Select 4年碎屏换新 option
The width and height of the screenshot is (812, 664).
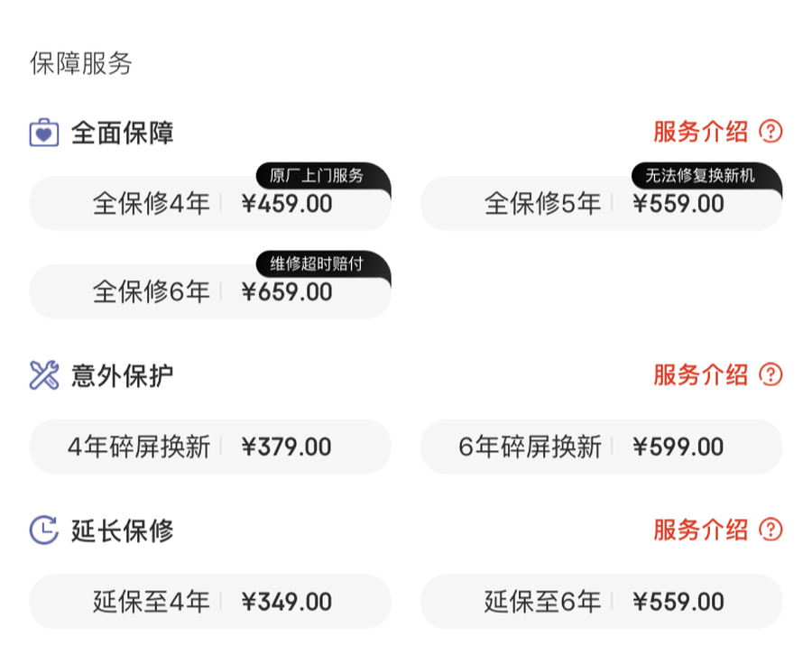(x=210, y=447)
